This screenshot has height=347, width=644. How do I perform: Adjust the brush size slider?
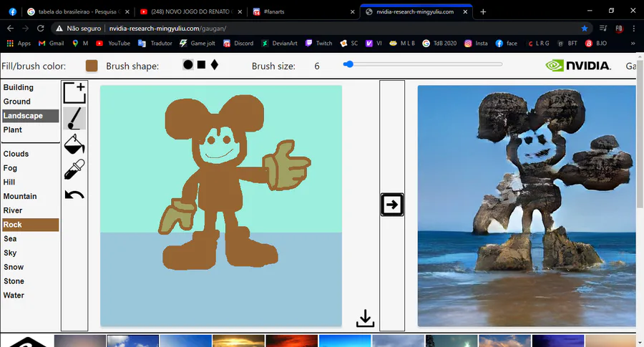click(423, 64)
